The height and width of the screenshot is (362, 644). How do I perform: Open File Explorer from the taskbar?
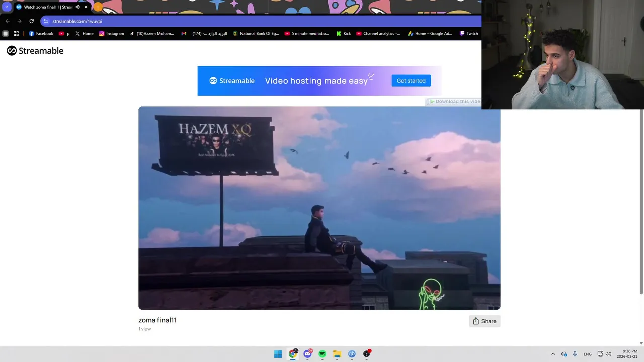pyautogui.click(x=337, y=354)
